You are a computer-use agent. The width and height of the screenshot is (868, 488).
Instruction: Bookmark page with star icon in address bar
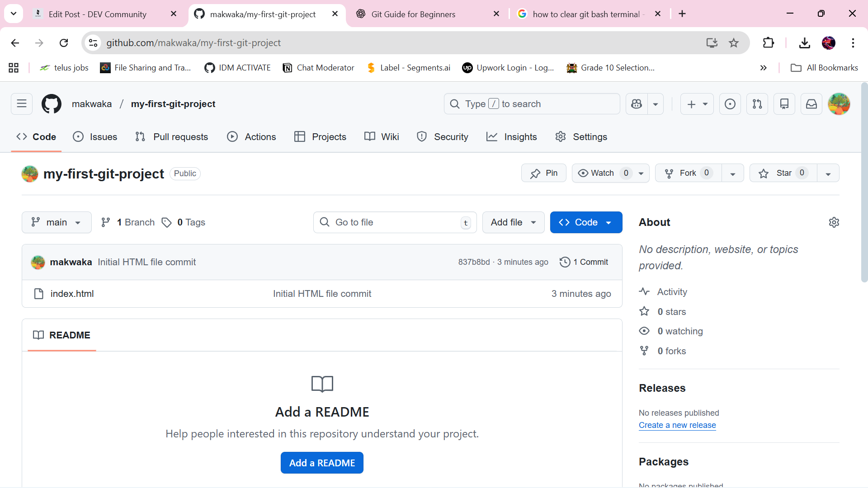click(x=734, y=43)
